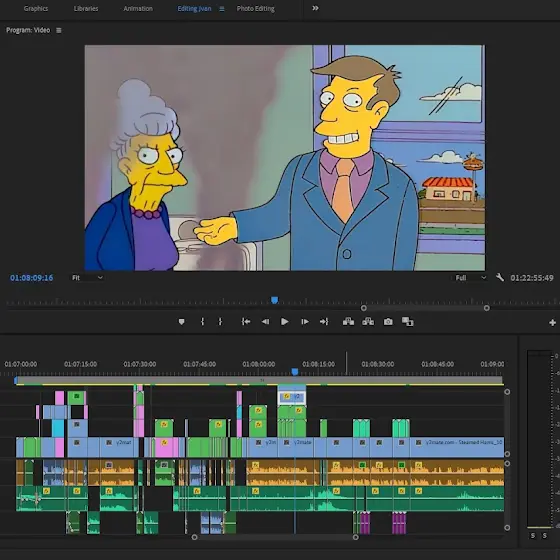Solo the left channel in the audio meter
This screenshot has width=560, height=560.
[x=533, y=535]
